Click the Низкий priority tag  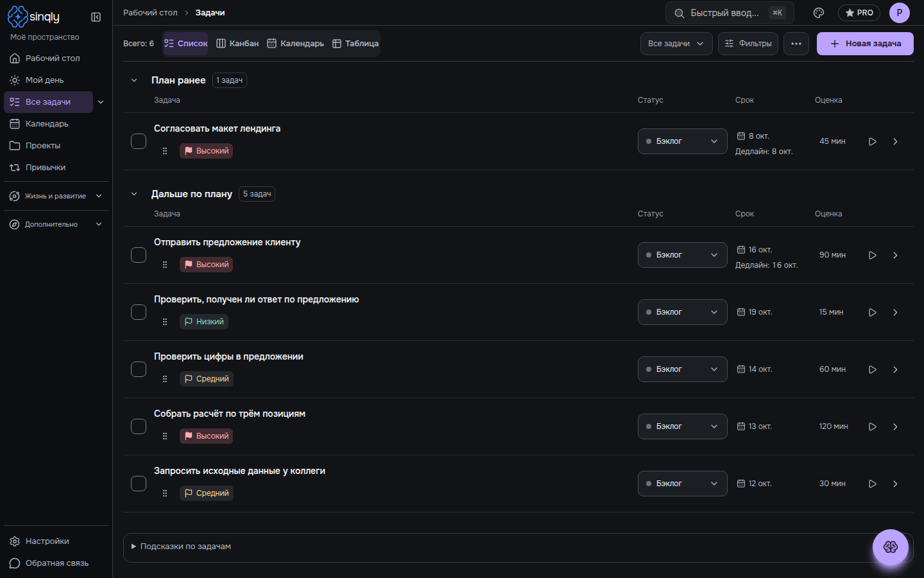point(204,322)
